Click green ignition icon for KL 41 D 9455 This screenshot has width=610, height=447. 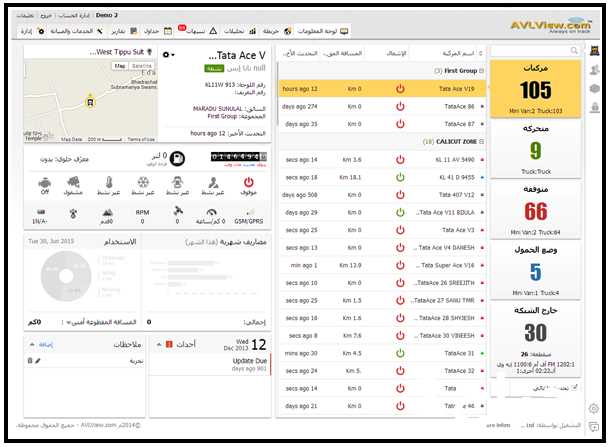click(x=400, y=177)
